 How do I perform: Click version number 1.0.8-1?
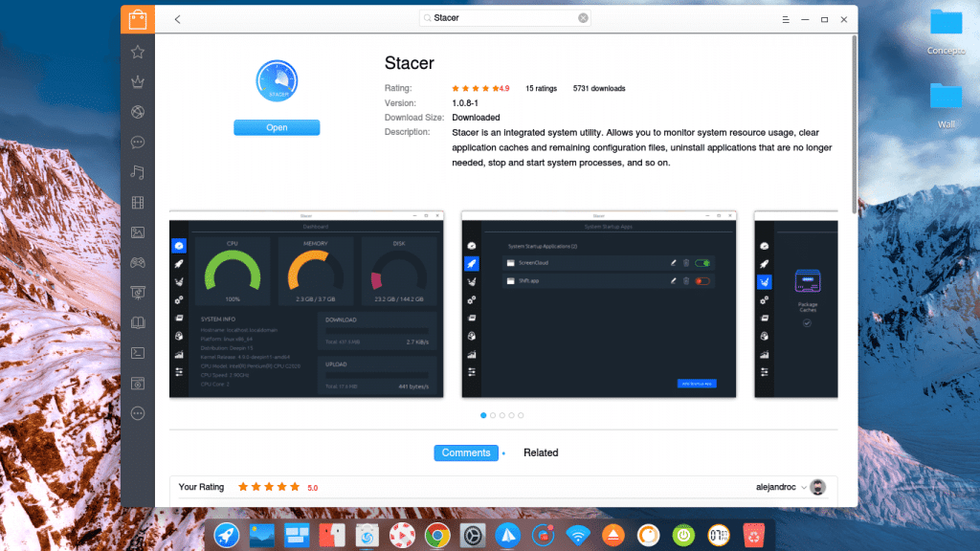point(465,103)
